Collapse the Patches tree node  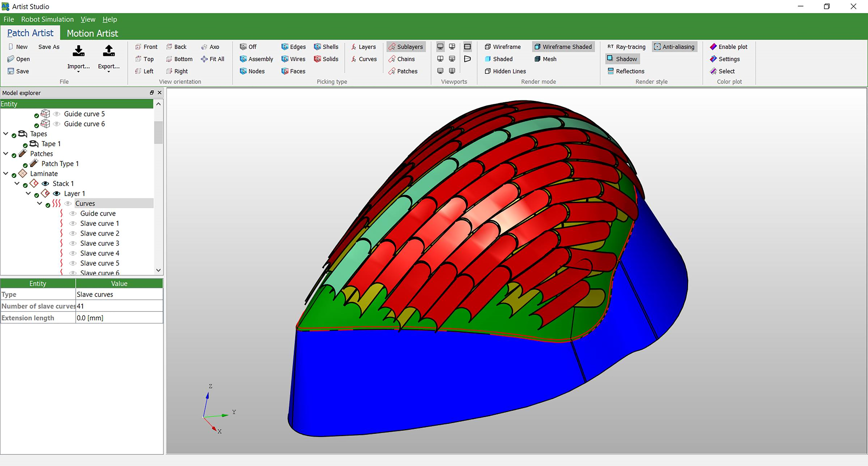[x=6, y=154]
